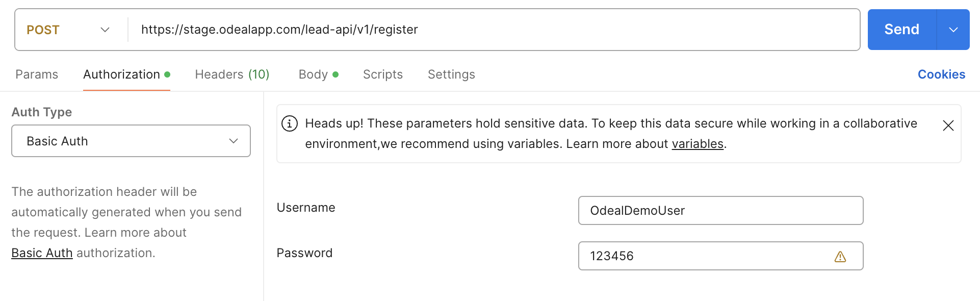Click into the Password field showing 123456
The image size is (980, 301).
coord(704,256)
